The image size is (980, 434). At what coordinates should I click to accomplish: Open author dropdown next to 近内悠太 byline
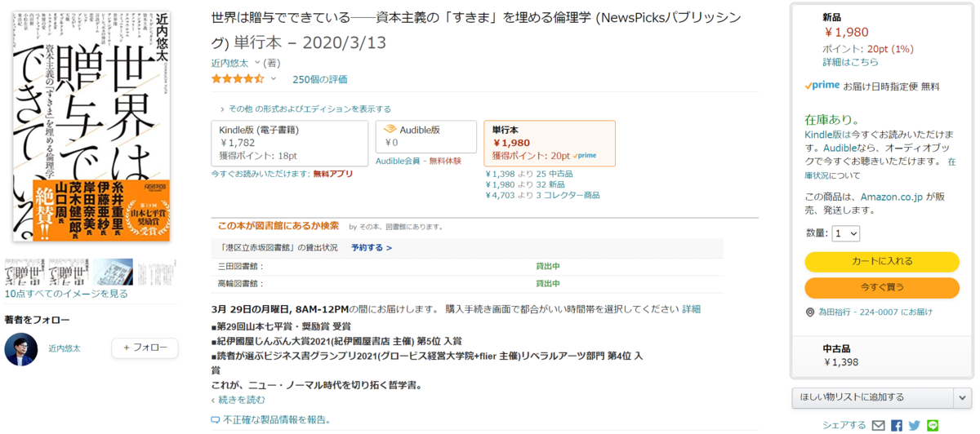258,62
